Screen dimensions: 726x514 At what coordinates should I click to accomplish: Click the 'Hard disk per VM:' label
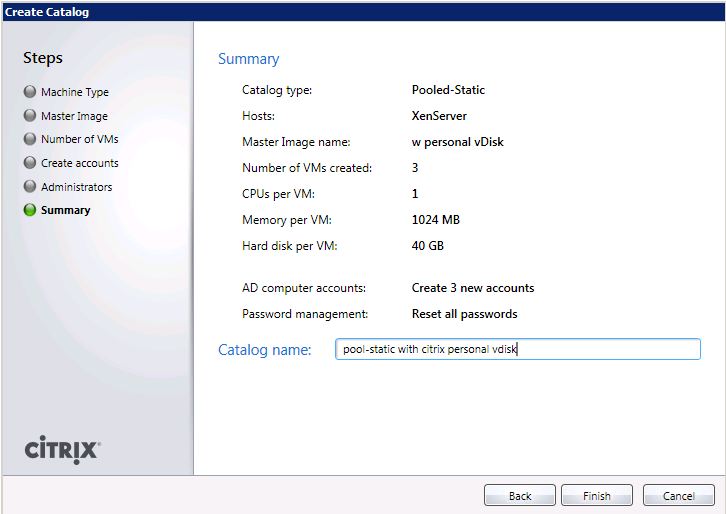click(289, 246)
